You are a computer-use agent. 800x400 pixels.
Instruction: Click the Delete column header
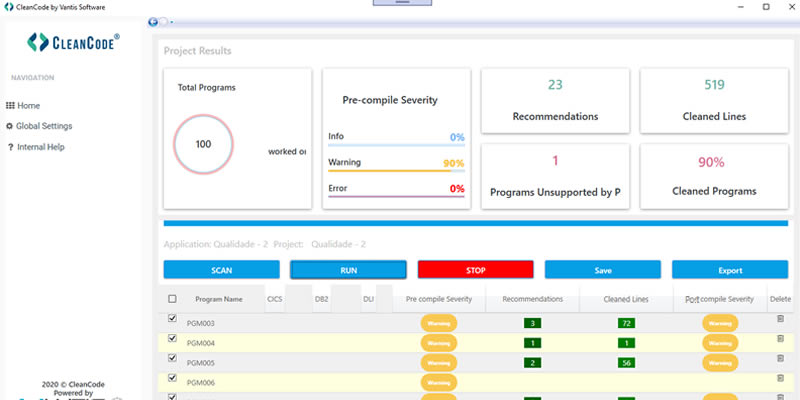coord(780,299)
